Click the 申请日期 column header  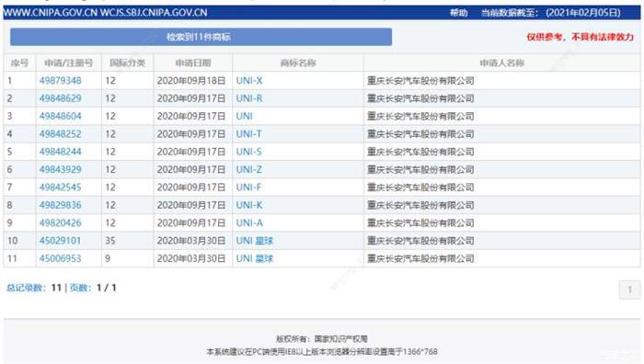point(193,63)
